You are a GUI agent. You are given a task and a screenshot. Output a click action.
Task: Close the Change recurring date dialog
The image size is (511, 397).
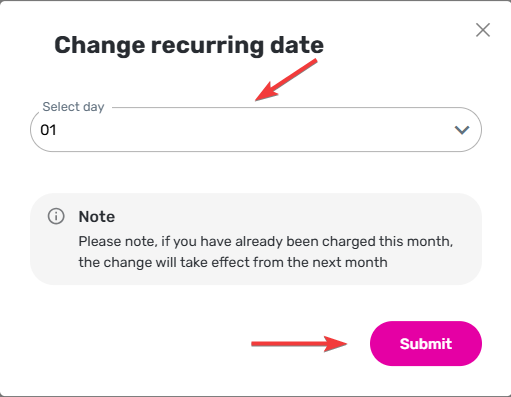point(483,30)
